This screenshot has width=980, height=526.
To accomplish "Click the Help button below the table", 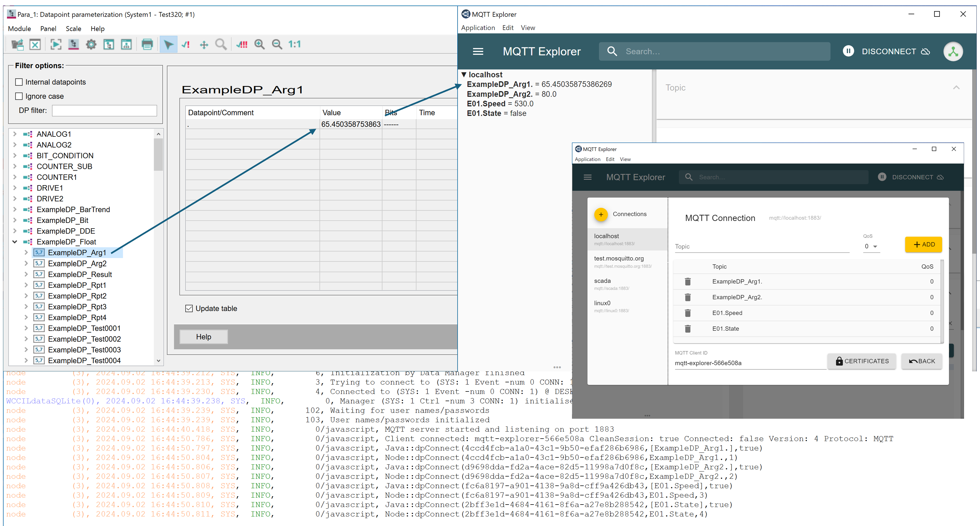I will point(203,337).
